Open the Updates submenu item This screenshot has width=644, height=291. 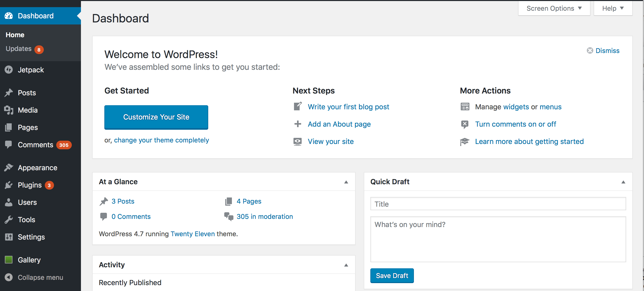pyautogui.click(x=19, y=49)
